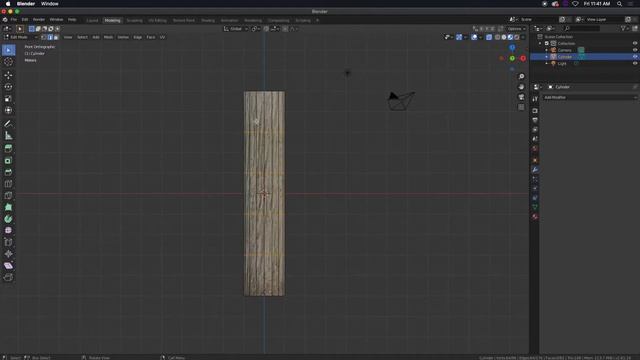640x360 pixels.
Task: Select the Knife tool
Action: tap(9, 196)
